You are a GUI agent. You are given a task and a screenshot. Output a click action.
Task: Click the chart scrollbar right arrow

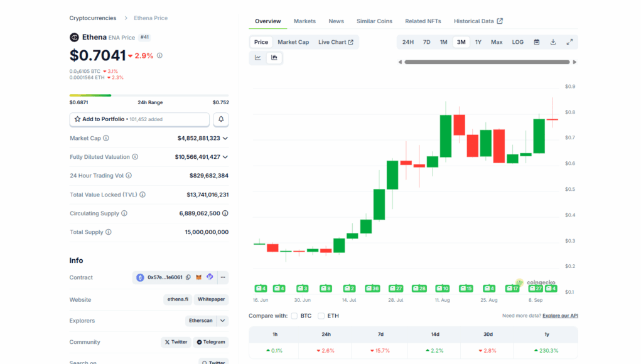574,62
